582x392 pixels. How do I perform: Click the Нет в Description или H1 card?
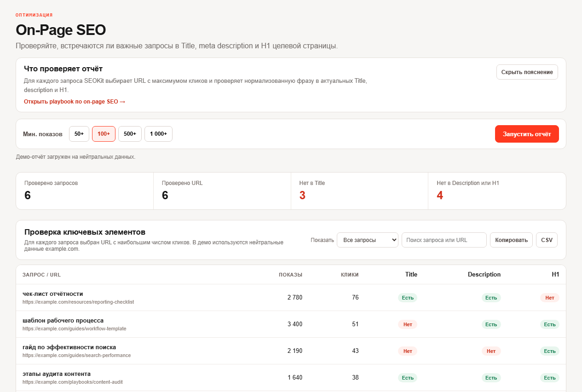pyautogui.click(x=497, y=191)
